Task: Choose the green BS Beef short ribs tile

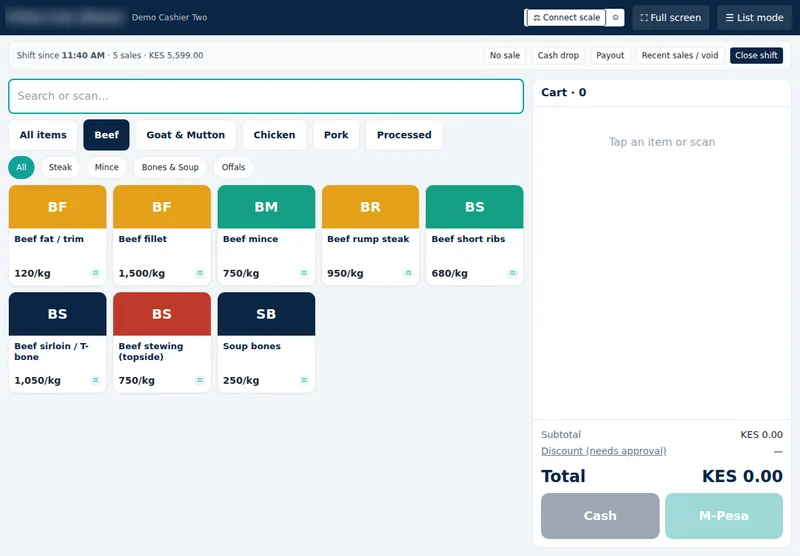Action: click(x=474, y=235)
